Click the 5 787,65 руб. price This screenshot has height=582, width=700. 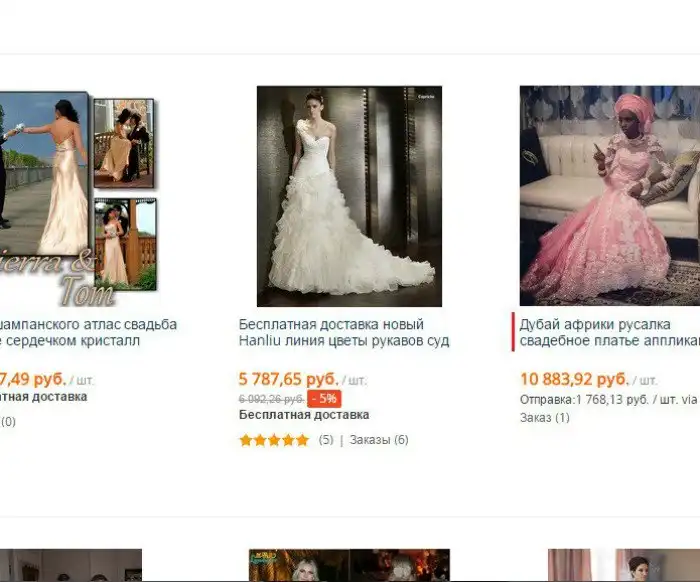pos(289,379)
